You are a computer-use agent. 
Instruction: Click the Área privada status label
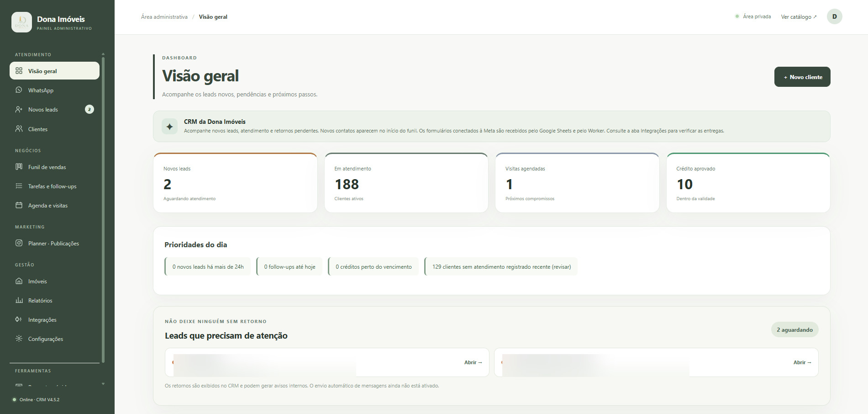[x=757, y=16]
